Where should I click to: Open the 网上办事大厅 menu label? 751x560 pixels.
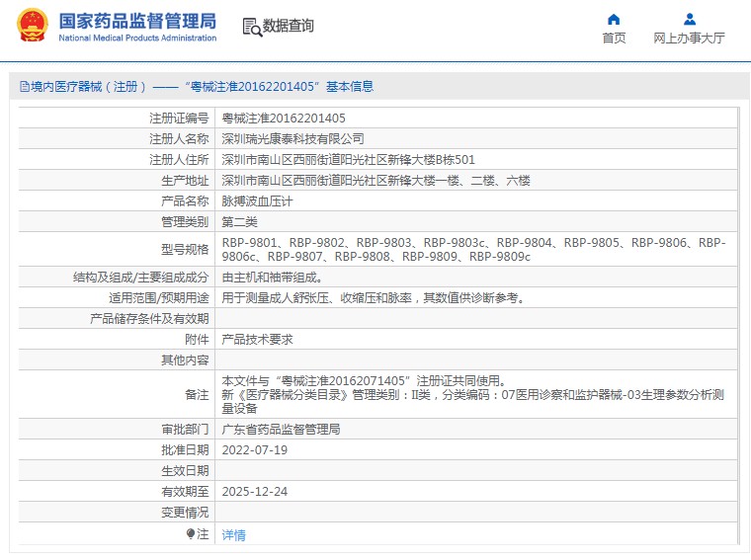coord(690,39)
